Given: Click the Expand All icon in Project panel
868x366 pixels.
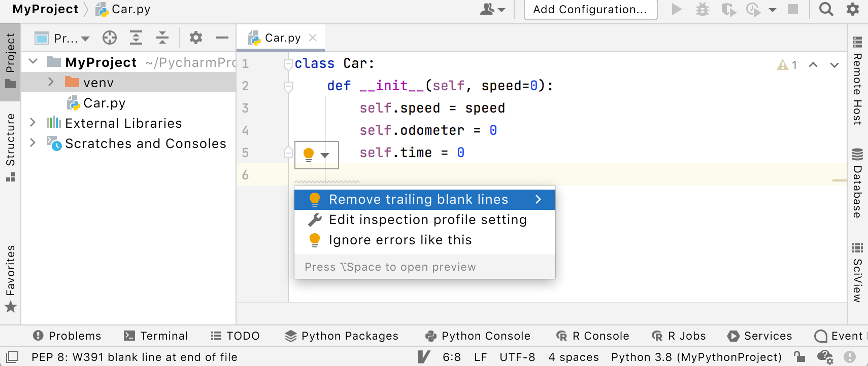Looking at the screenshot, I should (136, 38).
